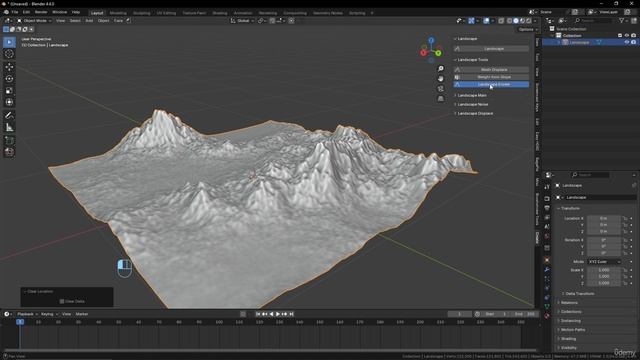Expand the Landscape Main panel

(472, 95)
